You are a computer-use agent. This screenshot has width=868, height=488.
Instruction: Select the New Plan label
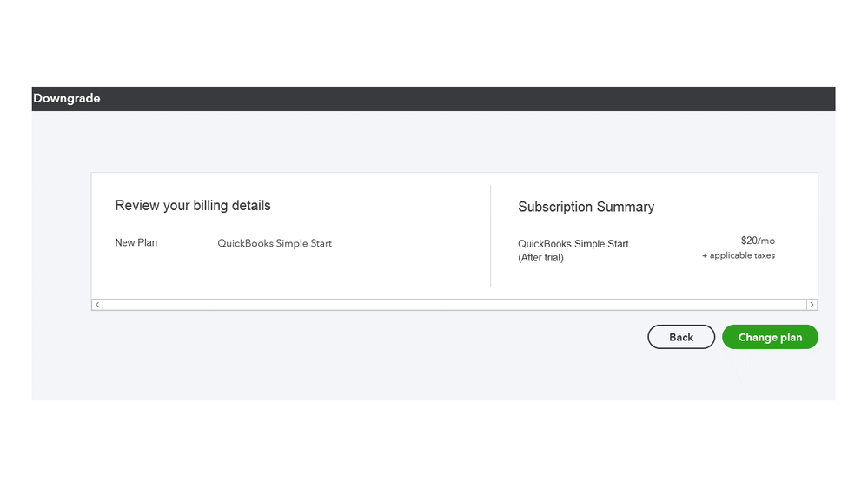coord(136,243)
